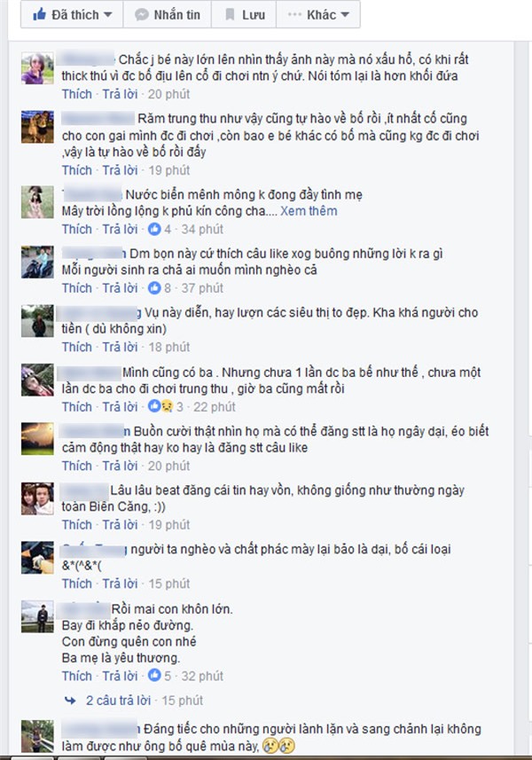
Task: Open the sunset avatar of 'Buồn cười thật' commenter
Action: coord(37,439)
